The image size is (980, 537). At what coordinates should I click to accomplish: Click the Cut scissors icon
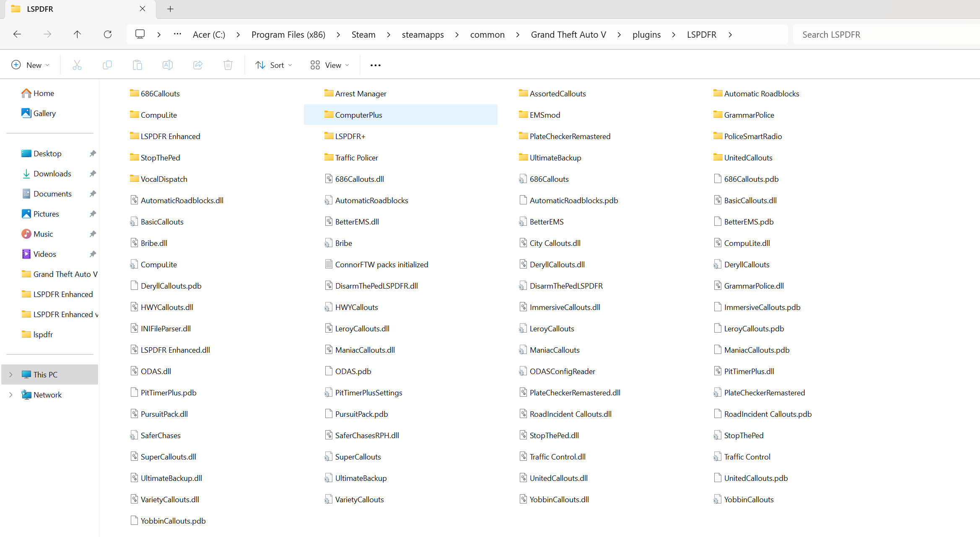pos(77,65)
